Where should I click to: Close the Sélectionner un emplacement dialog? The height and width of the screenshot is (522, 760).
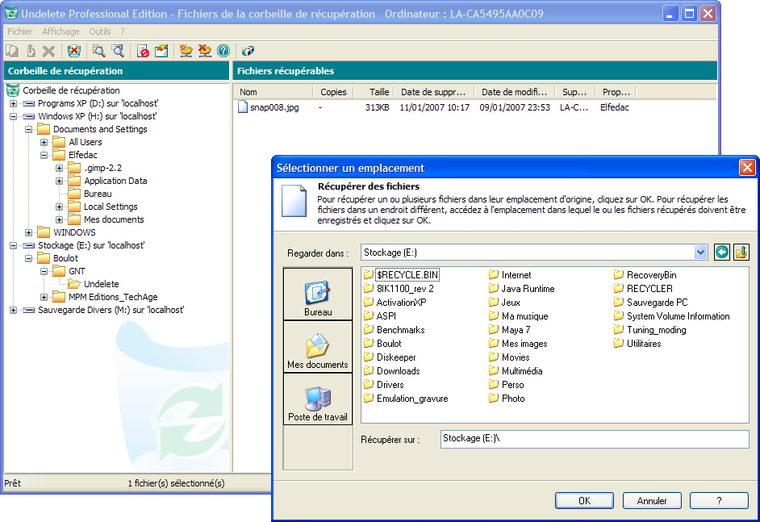747,168
